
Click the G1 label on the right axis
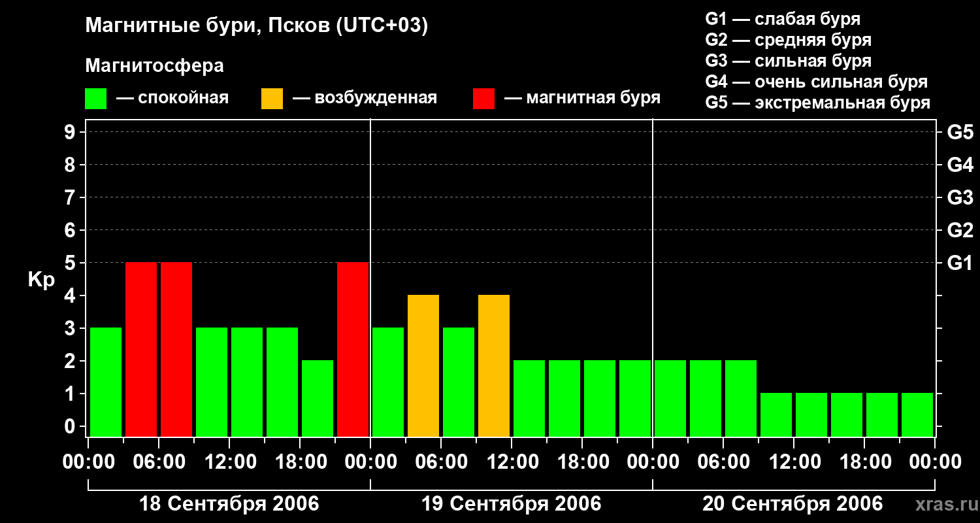(x=960, y=263)
